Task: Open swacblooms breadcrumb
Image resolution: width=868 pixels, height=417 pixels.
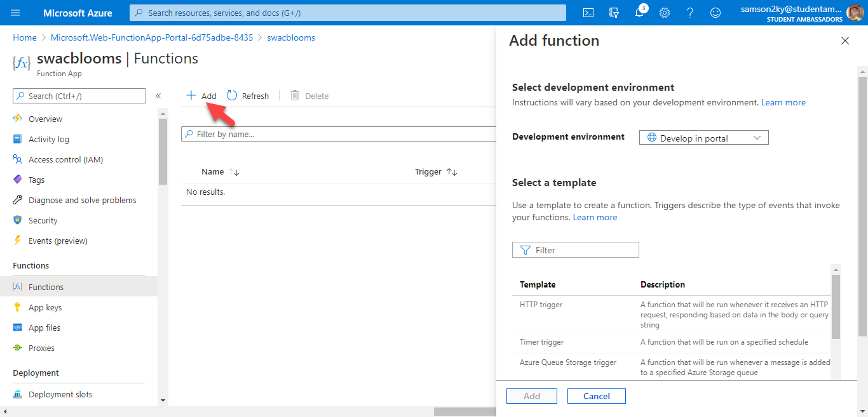Action: (291, 37)
